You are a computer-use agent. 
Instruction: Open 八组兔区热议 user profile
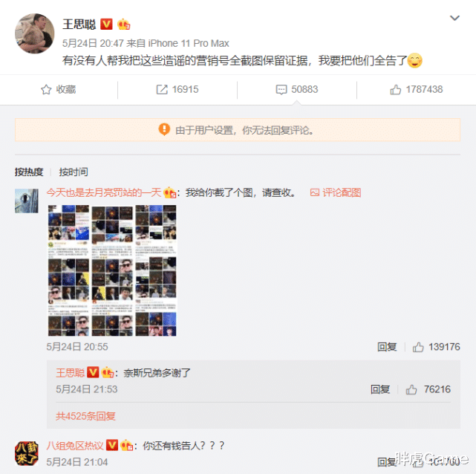click(x=75, y=446)
